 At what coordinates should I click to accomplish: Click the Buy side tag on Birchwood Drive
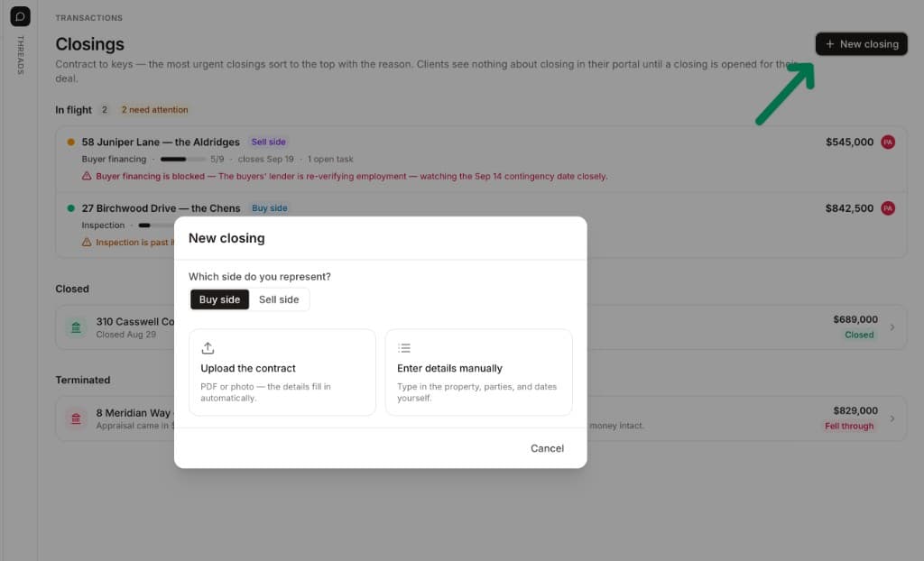tap(269, 208)
